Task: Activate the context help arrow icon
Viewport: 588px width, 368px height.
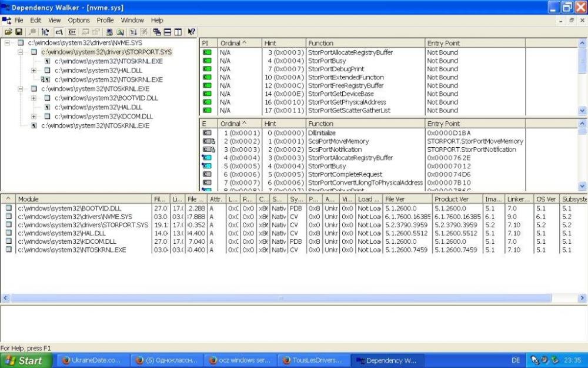Action: click(x=192, y=32)
